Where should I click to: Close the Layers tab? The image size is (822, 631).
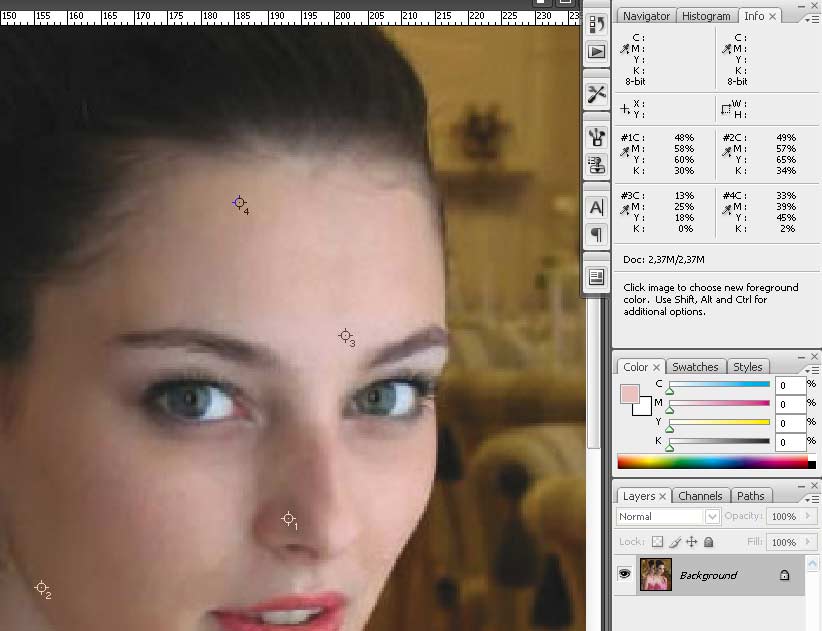click(x=663, y=496)
